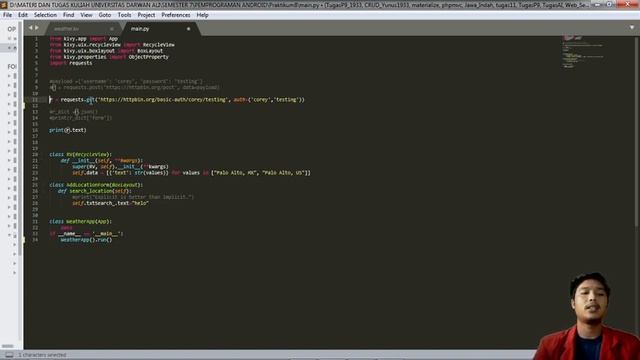Open the tab list dropdown arrow
The height and width of the screenshot is (360, 640).
[x=632, y=28]
